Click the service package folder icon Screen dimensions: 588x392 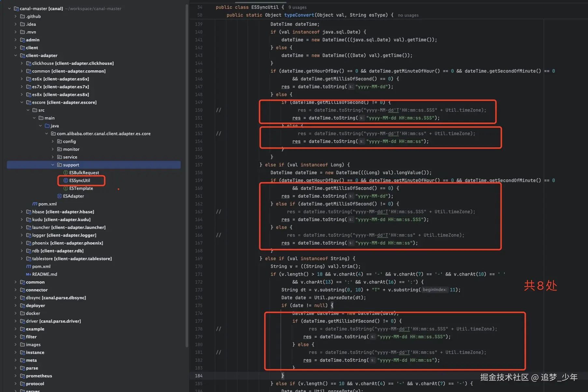[x=60, y=157]
